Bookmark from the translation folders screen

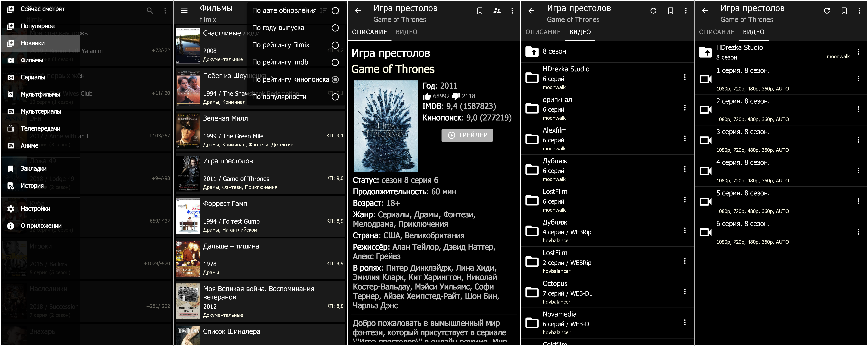670,11
